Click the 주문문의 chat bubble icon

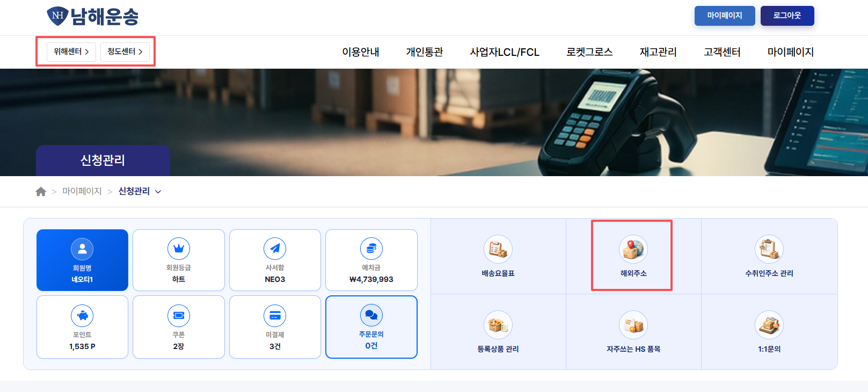tap(371, 315)
